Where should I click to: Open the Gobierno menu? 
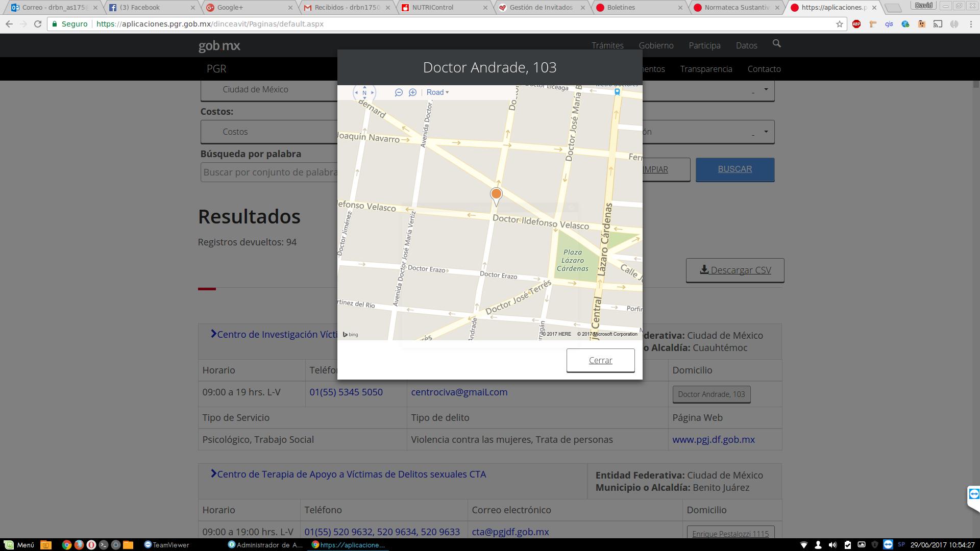point(656,45)
